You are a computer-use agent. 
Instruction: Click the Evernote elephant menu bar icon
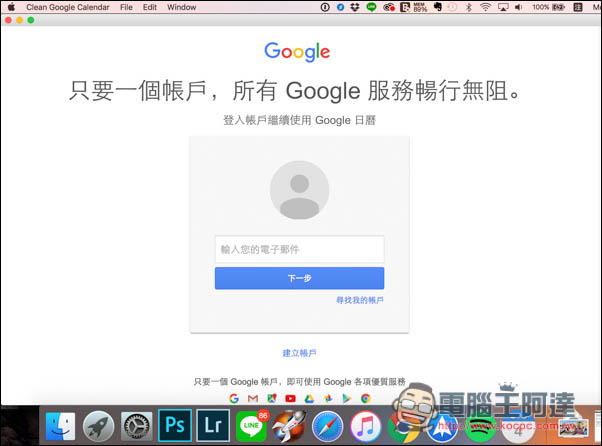click(437, 7)
